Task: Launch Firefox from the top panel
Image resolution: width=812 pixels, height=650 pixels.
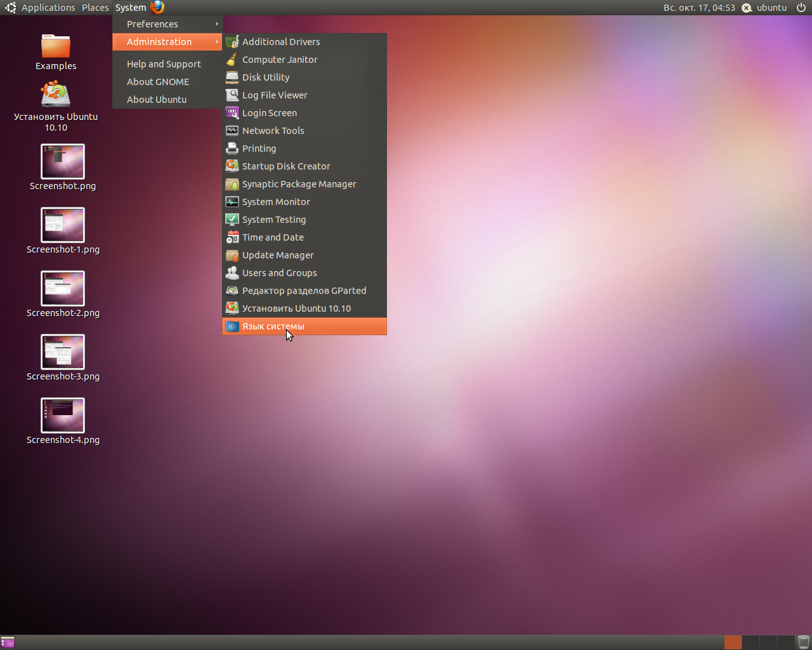Action: pos(157,8)
